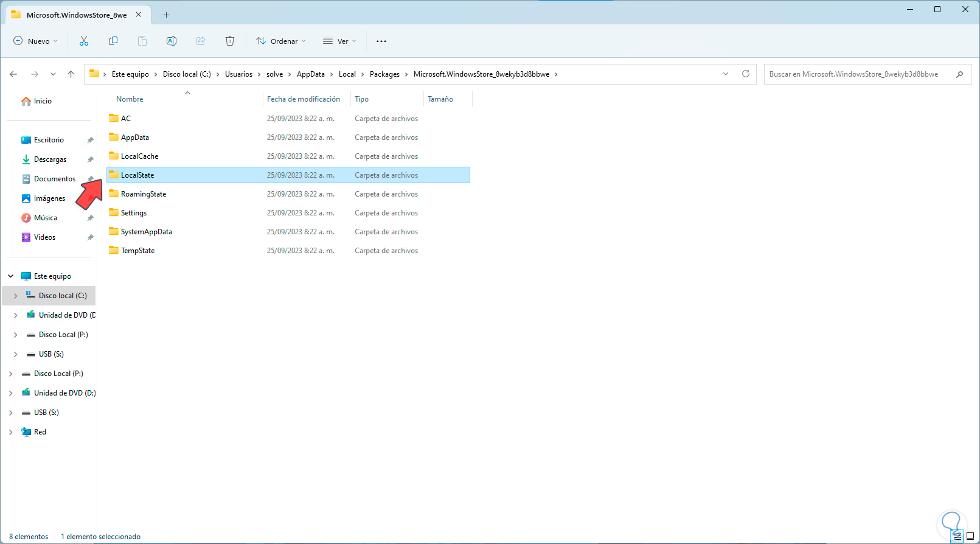Open the three-dot See more menu
980x544 pixels.
[381, 41]
